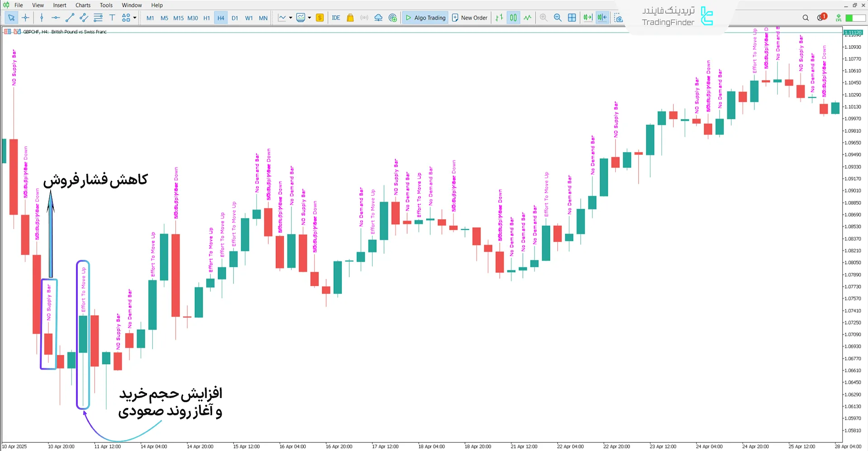Switch timeframe to D1
Screen dimensions: 868x451
point(235,18)
